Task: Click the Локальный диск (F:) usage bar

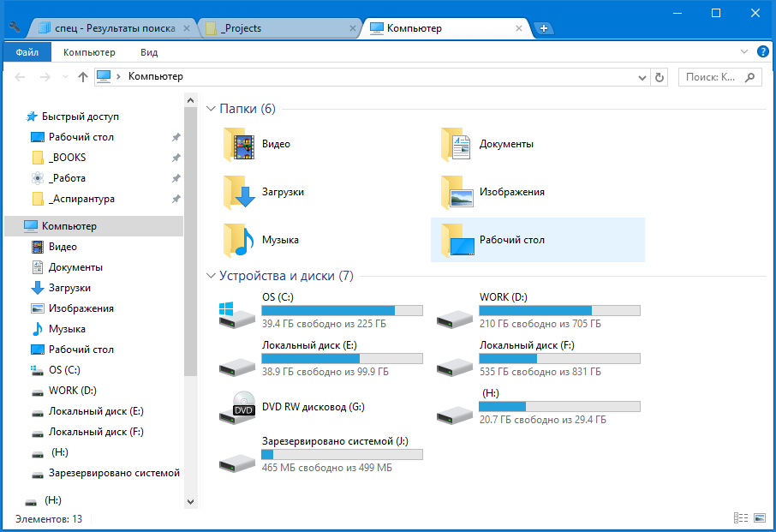Action: (x=559, y=358)
